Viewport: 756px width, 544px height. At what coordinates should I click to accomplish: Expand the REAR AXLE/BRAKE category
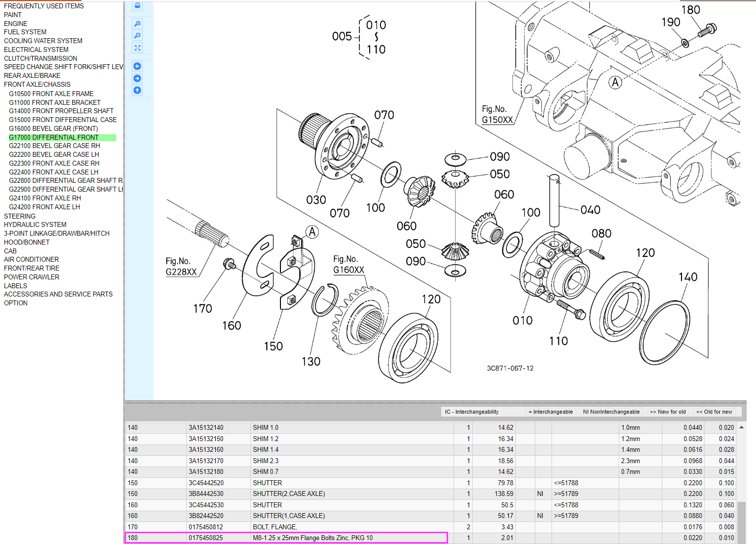[x=32, y=75]
